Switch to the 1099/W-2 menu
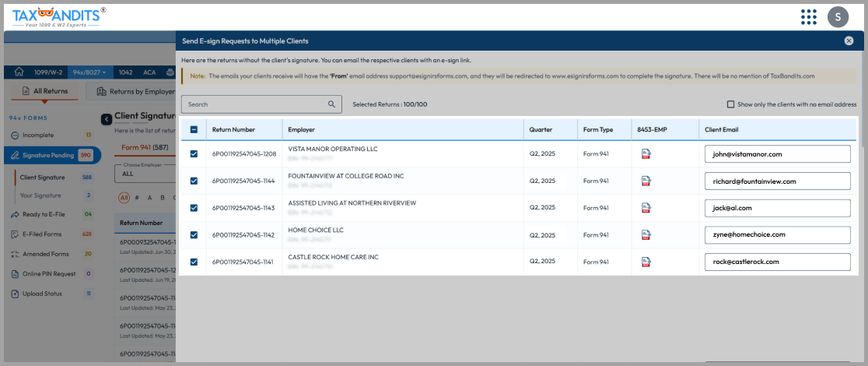Image resolution: width=868 pixels, height=366 pixels. point(48,72)
